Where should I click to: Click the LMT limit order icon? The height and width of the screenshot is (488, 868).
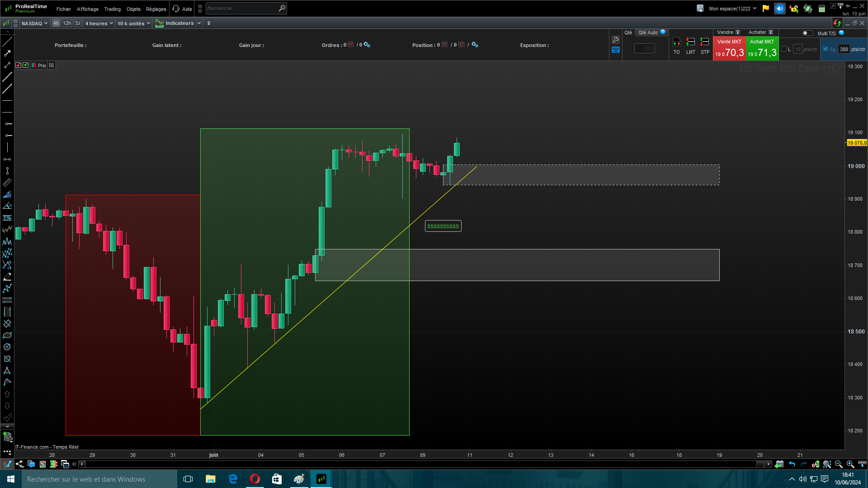coord(690,42)
